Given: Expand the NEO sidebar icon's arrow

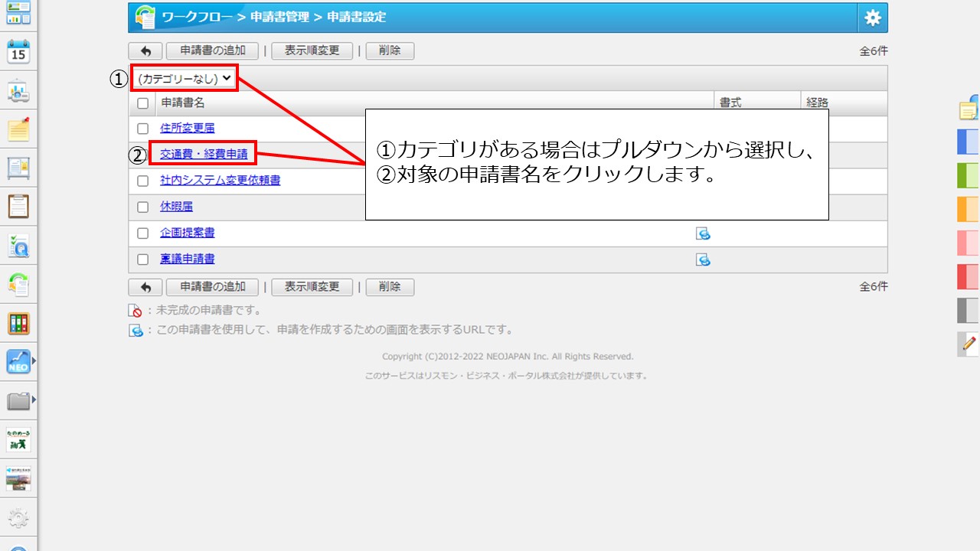Looking at the screenshot, I should pyautogui.click(x=34, y=361).
